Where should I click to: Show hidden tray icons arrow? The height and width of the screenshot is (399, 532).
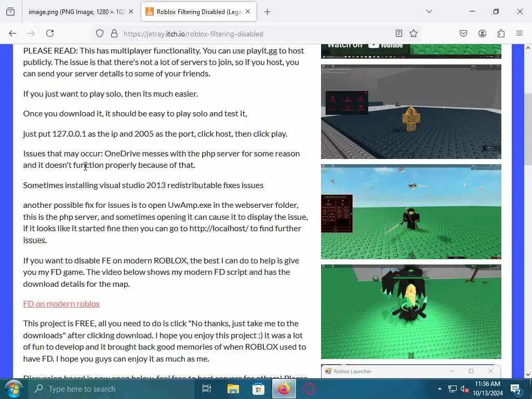tap(440, 389)
